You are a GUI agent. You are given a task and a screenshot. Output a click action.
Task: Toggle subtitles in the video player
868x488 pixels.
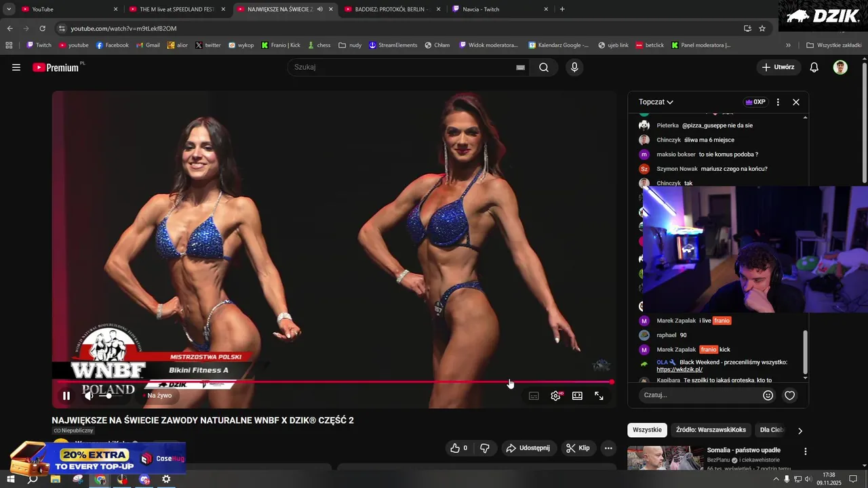click(534, 396)
